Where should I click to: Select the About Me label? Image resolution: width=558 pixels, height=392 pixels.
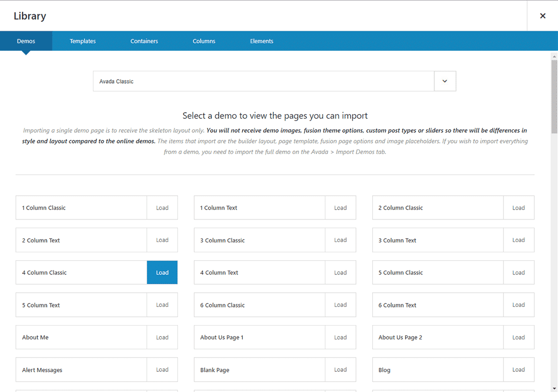(x=35, y=337)
